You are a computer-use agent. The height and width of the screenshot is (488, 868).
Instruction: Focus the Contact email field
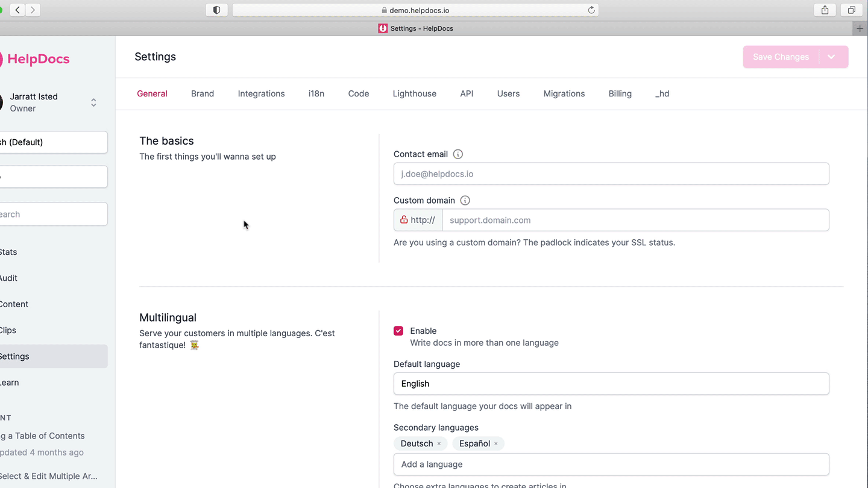click(611, 174)
